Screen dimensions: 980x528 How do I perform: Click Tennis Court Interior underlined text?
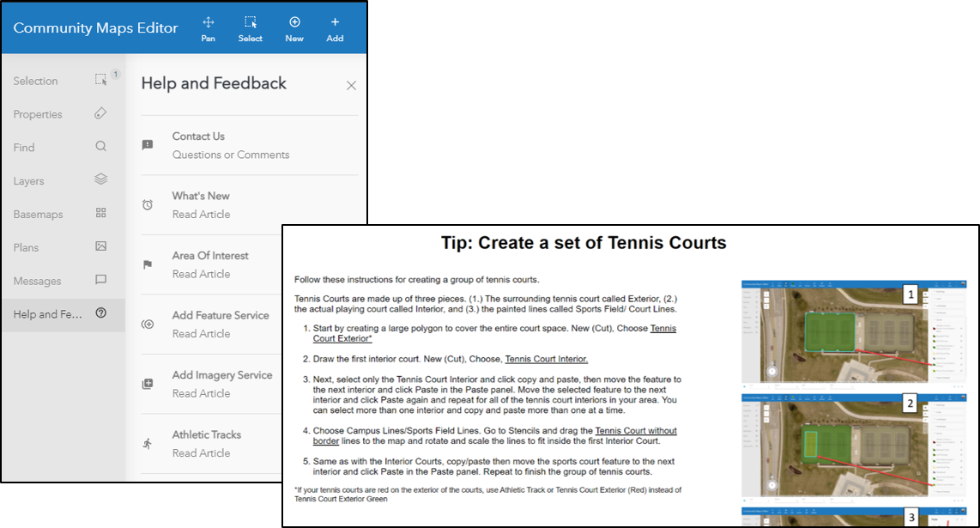(547, 359)
